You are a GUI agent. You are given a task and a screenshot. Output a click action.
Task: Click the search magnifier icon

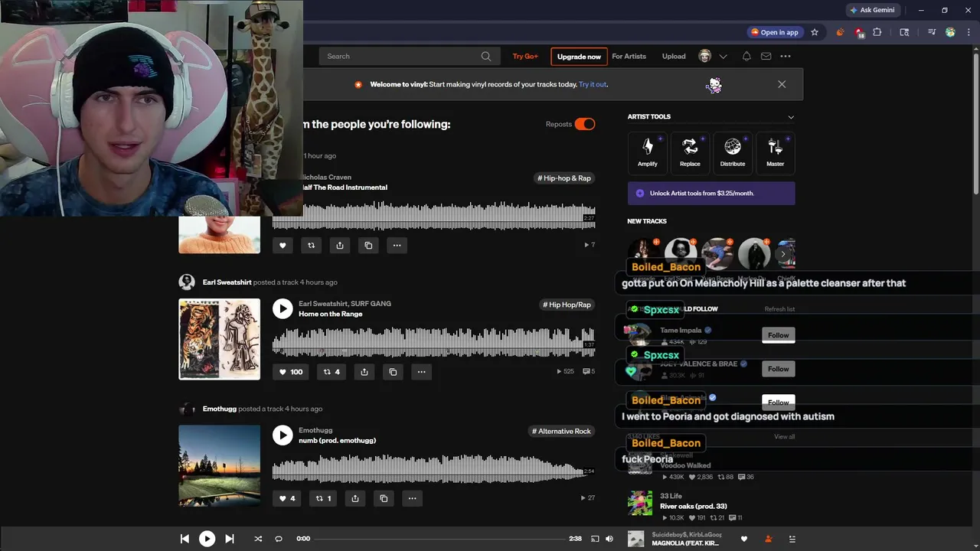pos(486,57)
